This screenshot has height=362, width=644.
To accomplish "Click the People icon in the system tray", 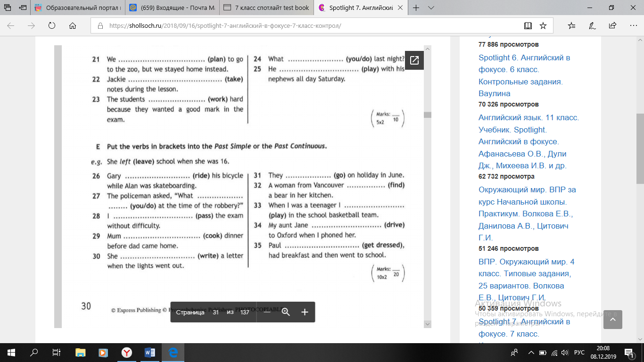I will click(x=515, y=352).
